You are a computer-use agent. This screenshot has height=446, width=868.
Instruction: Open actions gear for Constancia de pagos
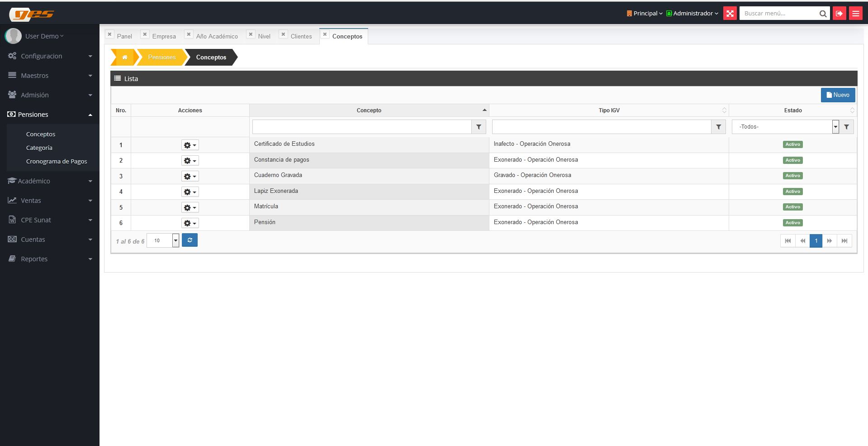(190, 161)
